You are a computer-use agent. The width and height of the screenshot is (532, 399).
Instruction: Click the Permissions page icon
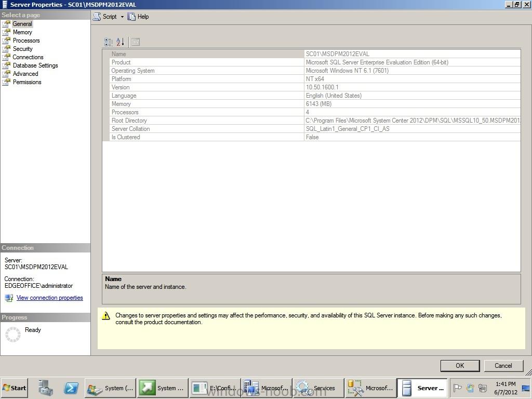[6, 82]
